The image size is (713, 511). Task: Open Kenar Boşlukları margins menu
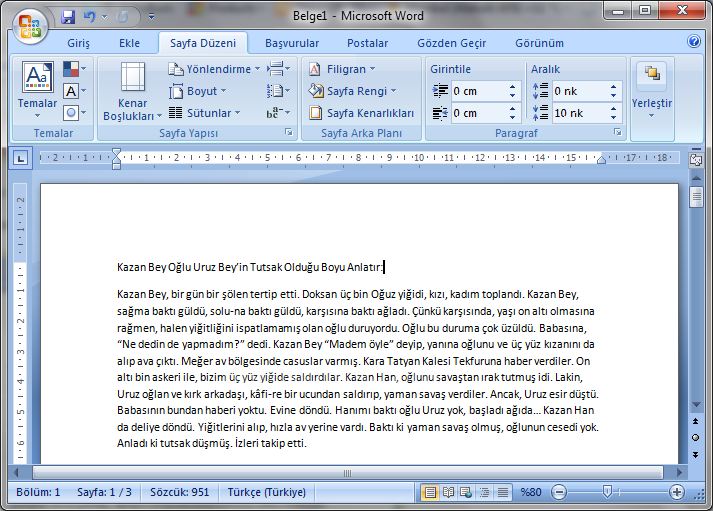click(x=132, y=91)
